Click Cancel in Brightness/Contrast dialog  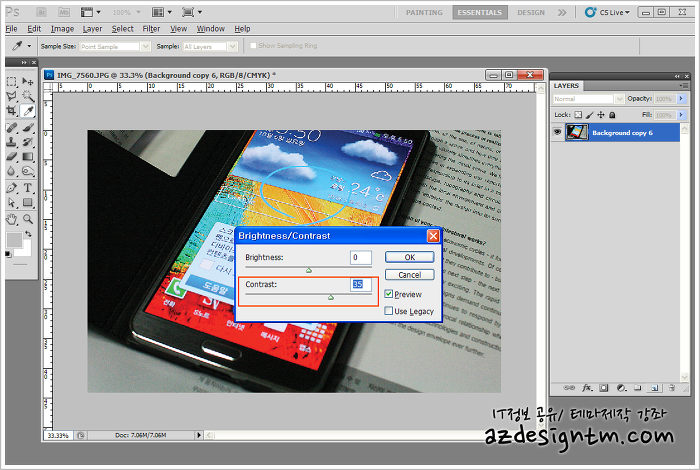click(409, 275)
